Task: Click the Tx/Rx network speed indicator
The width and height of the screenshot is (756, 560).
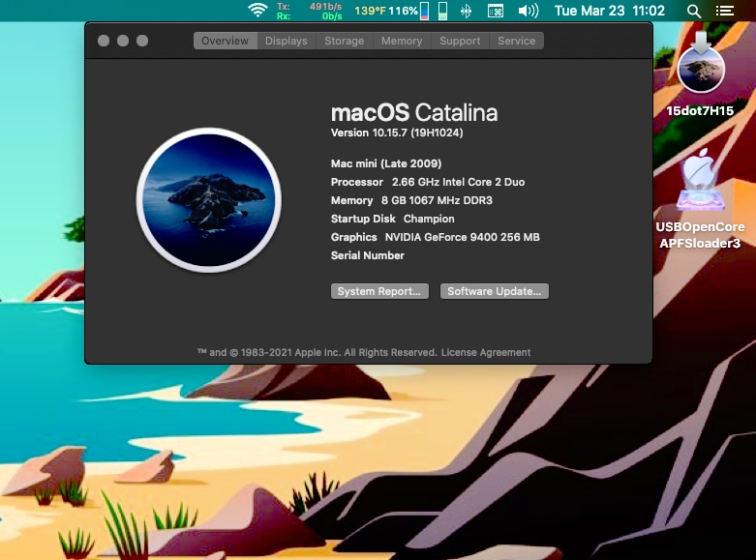Action: pyautogui.click(x=309, y=11)
